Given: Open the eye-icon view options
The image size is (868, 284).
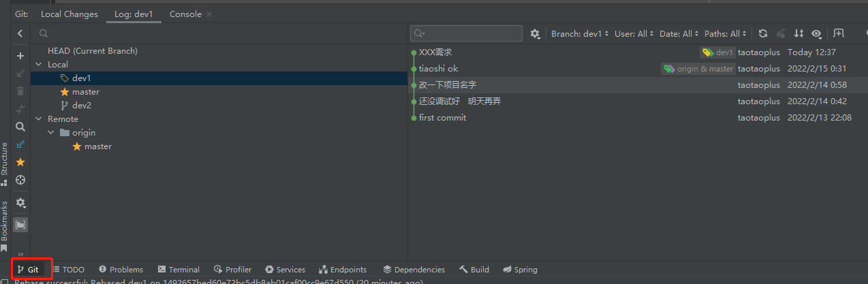Looking at the screenshot, I should [x=816, y=33].
